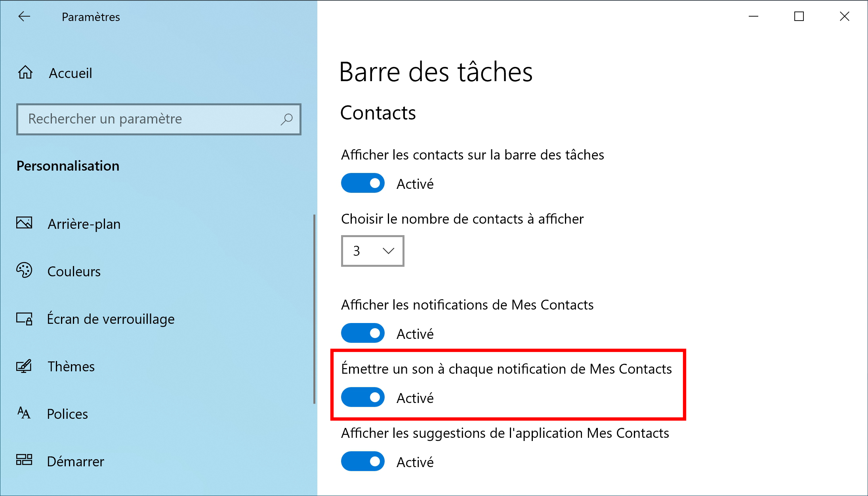Screen dimensions: 868x496
Task: Click the Écran de verrouillage icon
Action: tap(24, 319)
